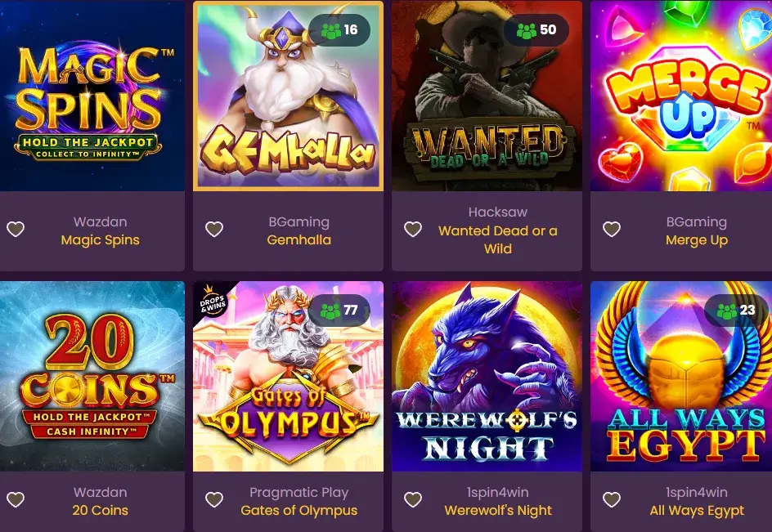Favorite Gemhalla with its heart icon

click(214, 229)
